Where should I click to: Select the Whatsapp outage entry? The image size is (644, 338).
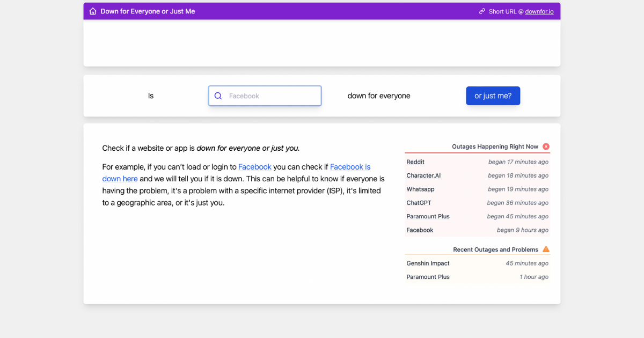click(x=478, y=189)
